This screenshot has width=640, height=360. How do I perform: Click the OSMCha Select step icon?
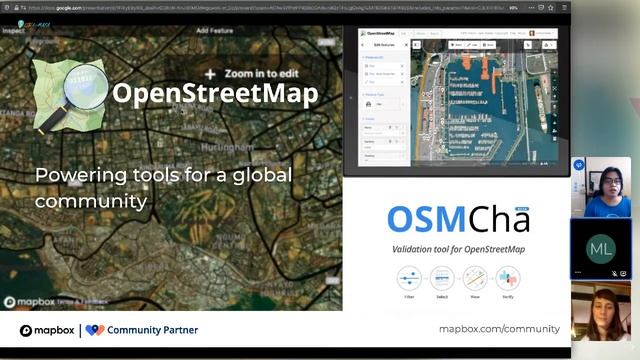click(x=442, y=278)
